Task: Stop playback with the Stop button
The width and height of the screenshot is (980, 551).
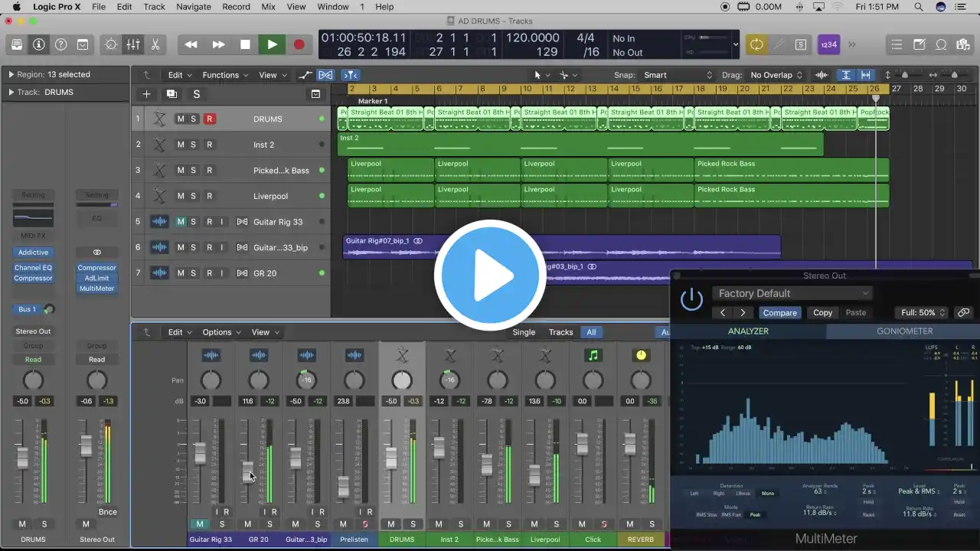Action: click(245, 44)
